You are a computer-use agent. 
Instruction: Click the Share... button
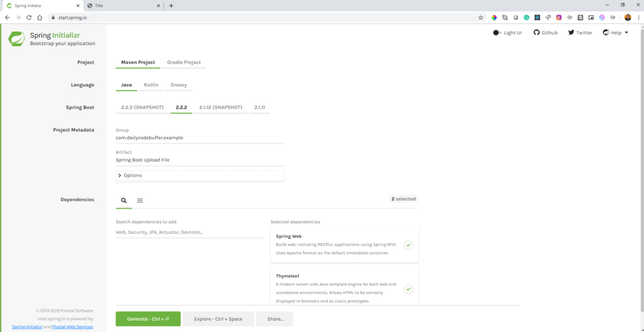(x=274, y=319)
